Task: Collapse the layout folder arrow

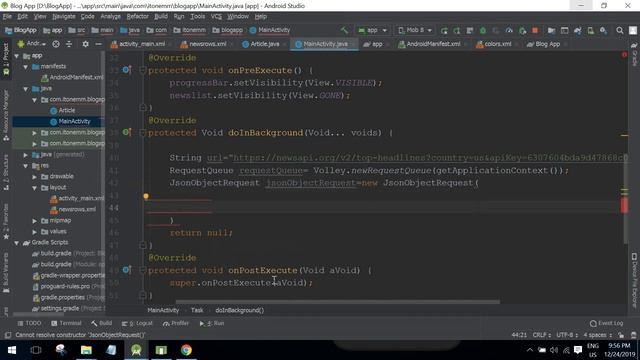Action: tap(35, 188)
